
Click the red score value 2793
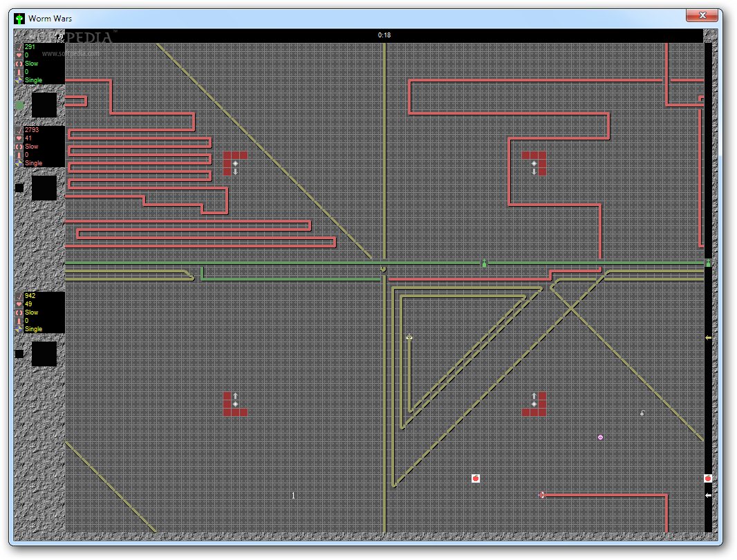tap(32, 130)
